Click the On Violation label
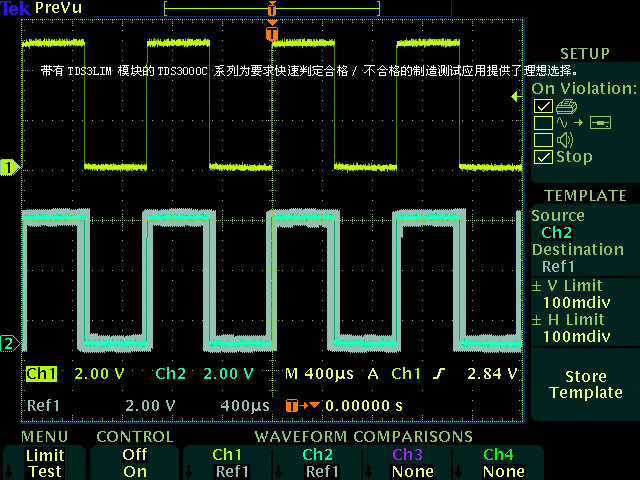The height and width of the screenshot is (480, 640). coord(584,88)
